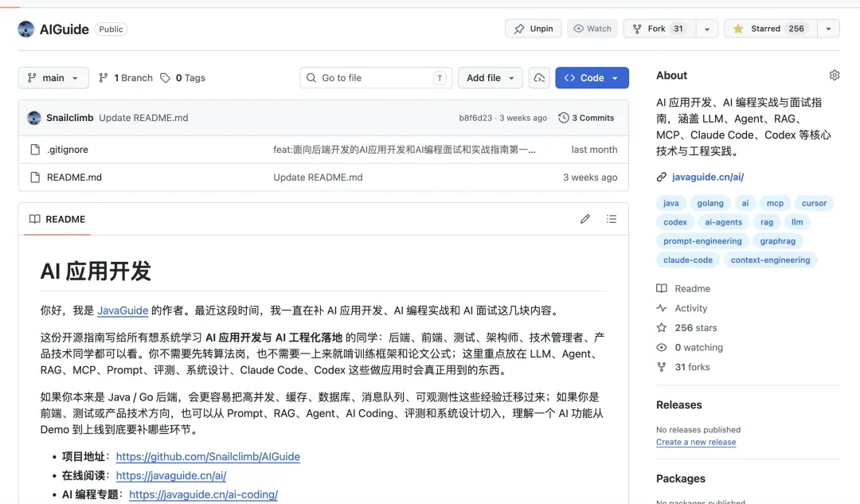The height and width of the screenshot is (504, 860).
Task: Open the README outline list icon
Action: 612,219
